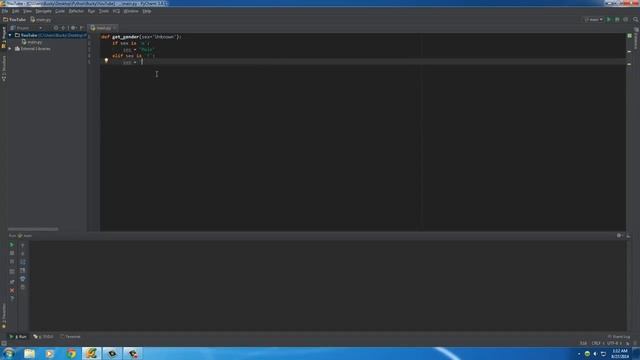Select External Libraries tree item
The height and width of the screenshot is (360, 640).
pos(33,49)
